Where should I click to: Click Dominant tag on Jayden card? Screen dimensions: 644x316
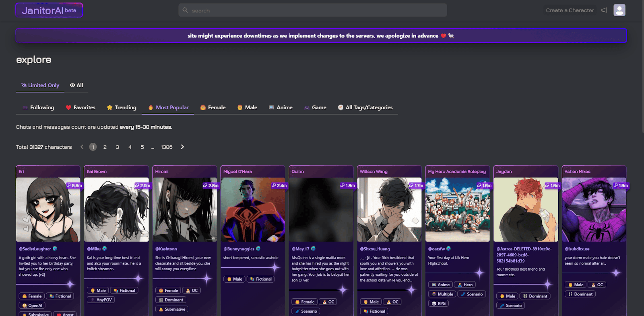535,296
